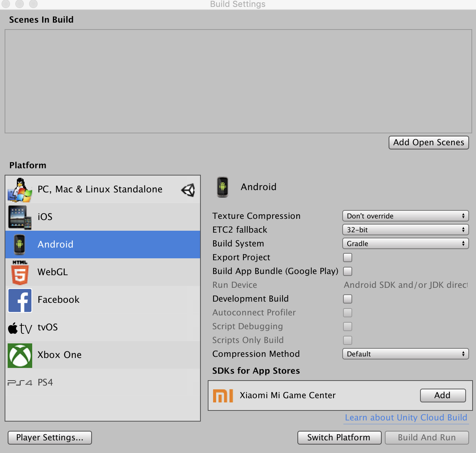The image size is (476, 453).
Task: Click the Add Open Scenes button
Action: click(429, 143)
